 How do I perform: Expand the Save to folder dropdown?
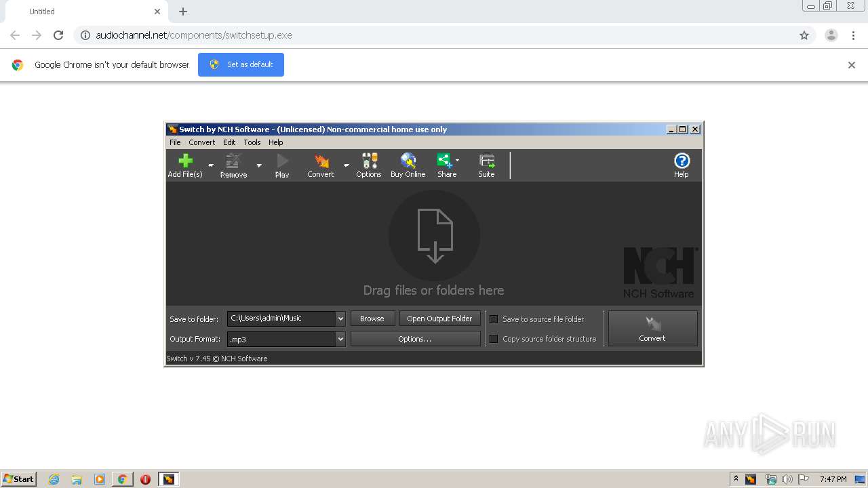pyautogui.click(x=340, y=319)
